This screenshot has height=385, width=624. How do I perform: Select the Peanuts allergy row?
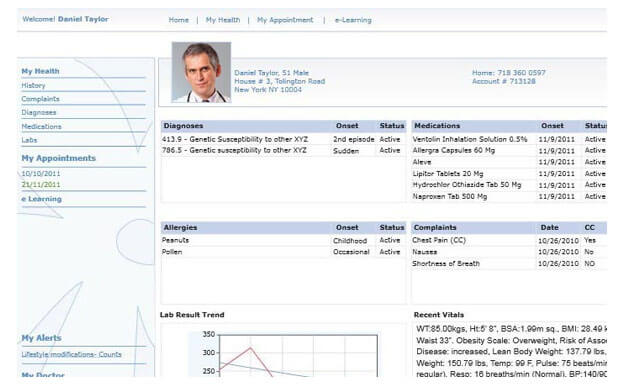point(283,240)
